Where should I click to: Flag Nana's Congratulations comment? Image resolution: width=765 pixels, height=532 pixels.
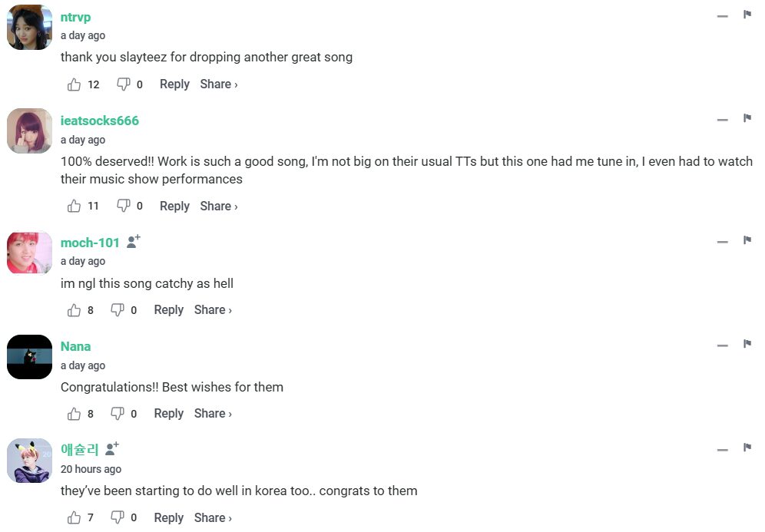(747, 344)
